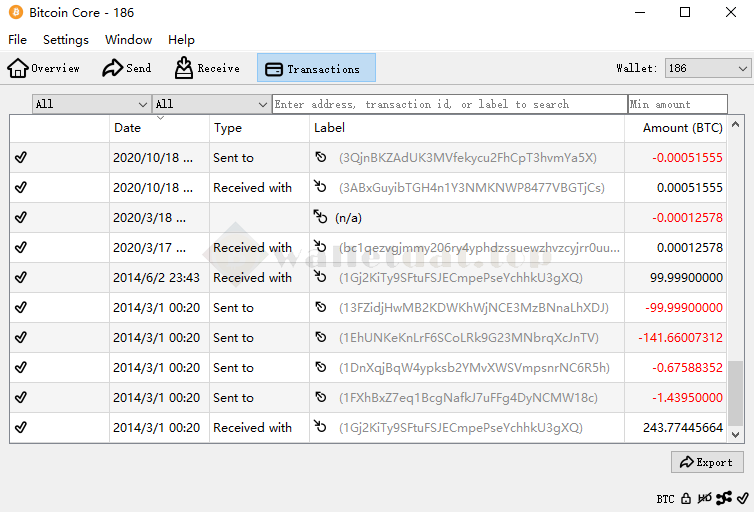754x512 pixels.
Task: Open the Settings menu
Action: [x=66, y=40]
